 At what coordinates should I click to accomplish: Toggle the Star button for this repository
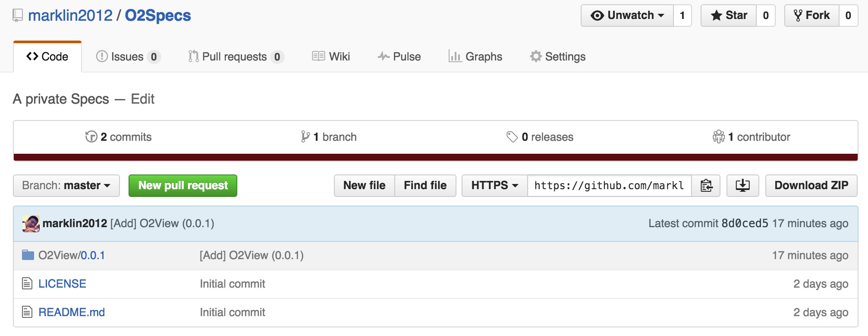[x=729, y=16]
